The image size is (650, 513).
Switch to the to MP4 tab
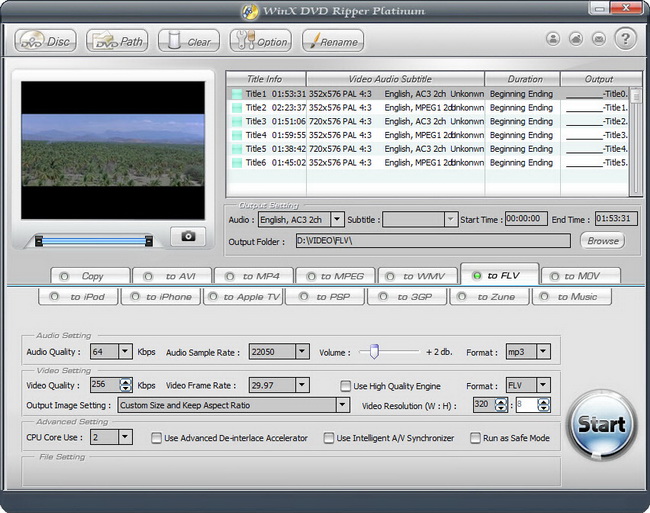[x=254, y=276]
